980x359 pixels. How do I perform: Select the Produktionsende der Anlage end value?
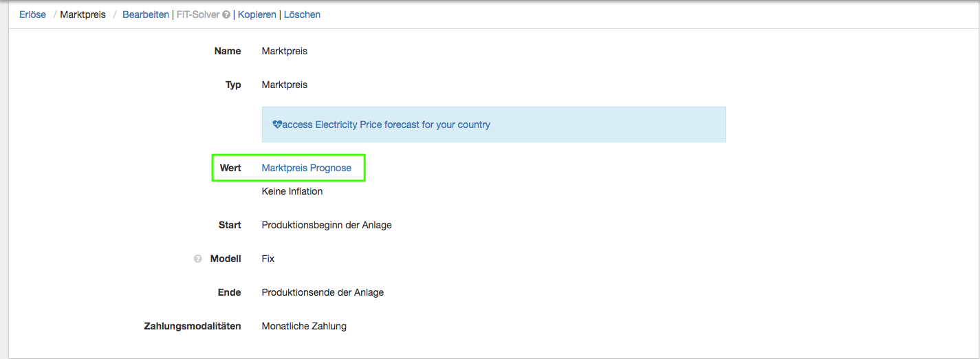[x=323, y=292]
